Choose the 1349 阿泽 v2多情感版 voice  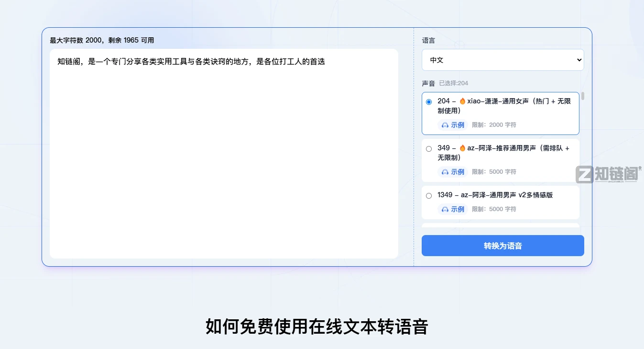[x=429, y=195]
